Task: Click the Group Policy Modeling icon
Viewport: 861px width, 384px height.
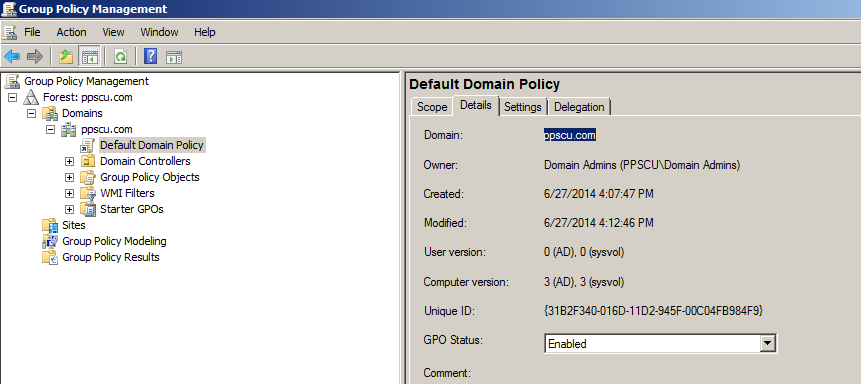Action: coord(51,241)
